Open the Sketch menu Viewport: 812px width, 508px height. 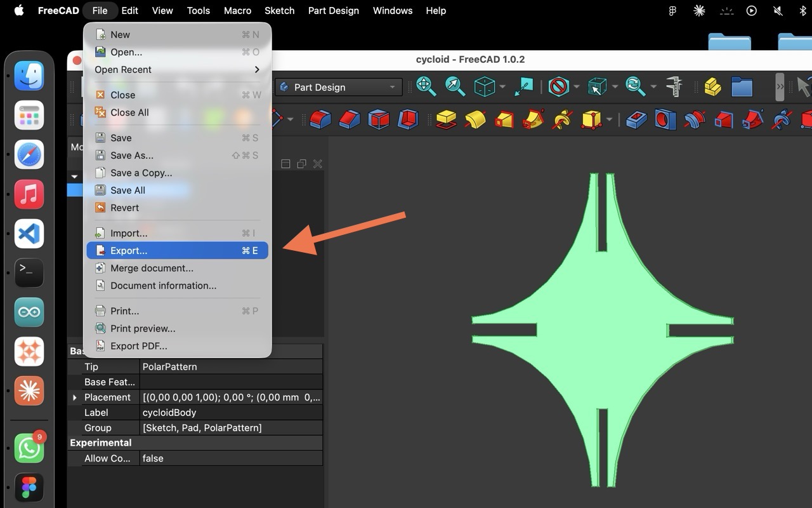pos(279,11)
